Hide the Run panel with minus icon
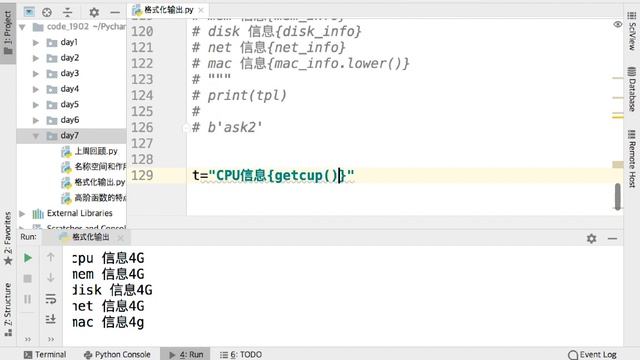The image size is (640, 360). 612,238
